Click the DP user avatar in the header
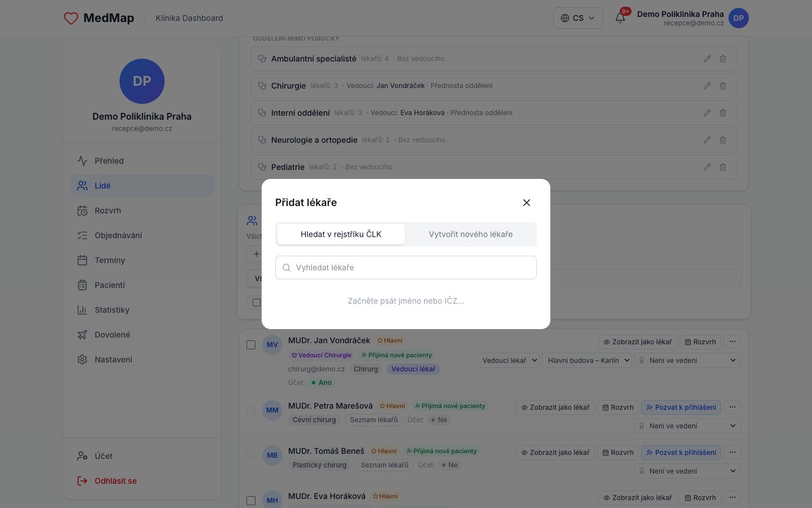This screenshot has width=812, height=508. pyautogui.click(x=739, y=18)
